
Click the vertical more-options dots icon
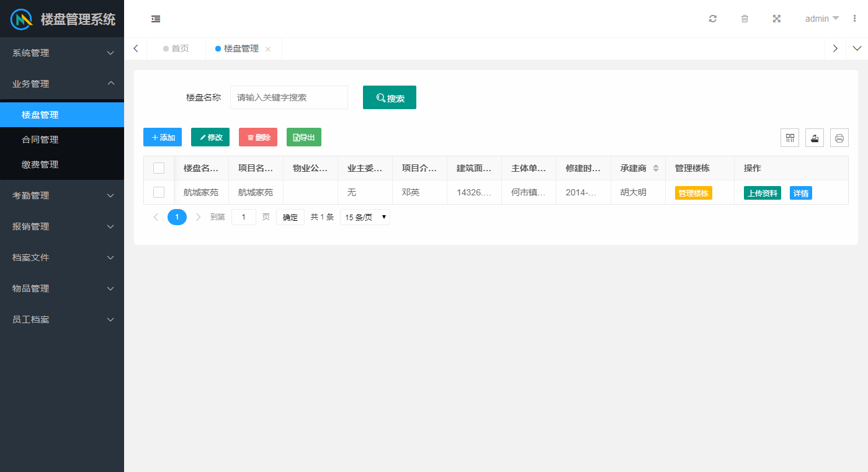coord(855,19)
